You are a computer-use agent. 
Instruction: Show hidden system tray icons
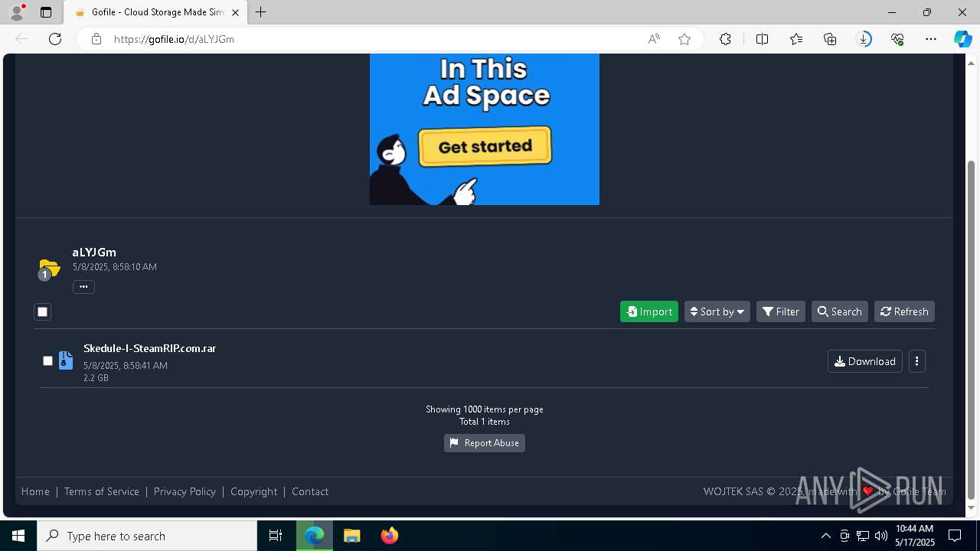[825, 536]
